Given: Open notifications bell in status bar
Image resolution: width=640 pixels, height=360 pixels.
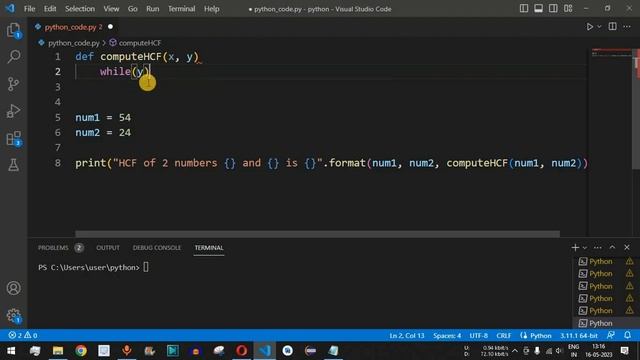Looking at the screenshot, I should tap(627, 335).
